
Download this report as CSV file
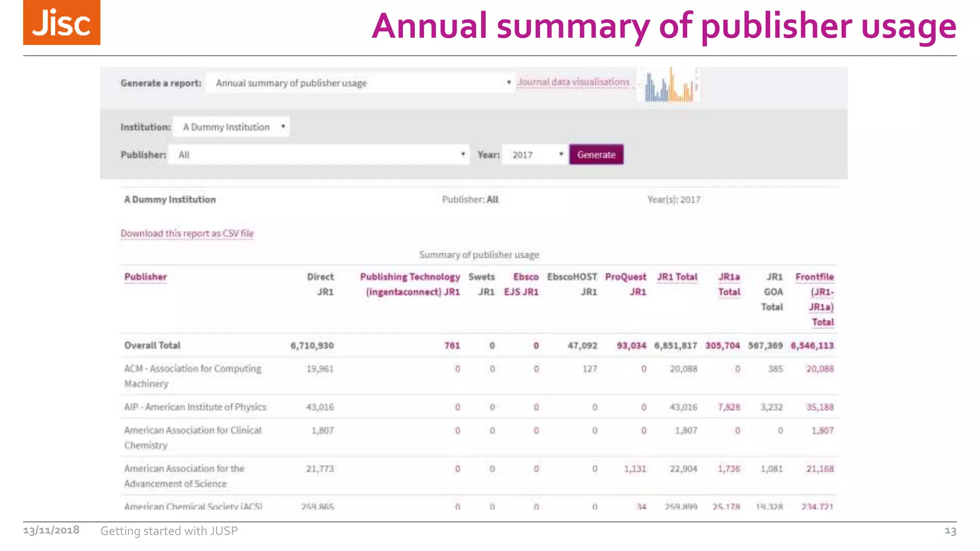[x=187, y=233]
